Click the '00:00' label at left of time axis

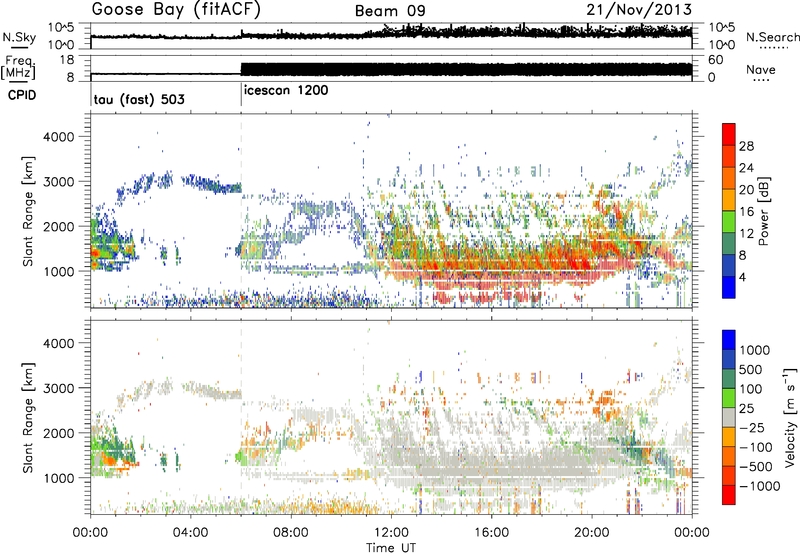[90, 533]
